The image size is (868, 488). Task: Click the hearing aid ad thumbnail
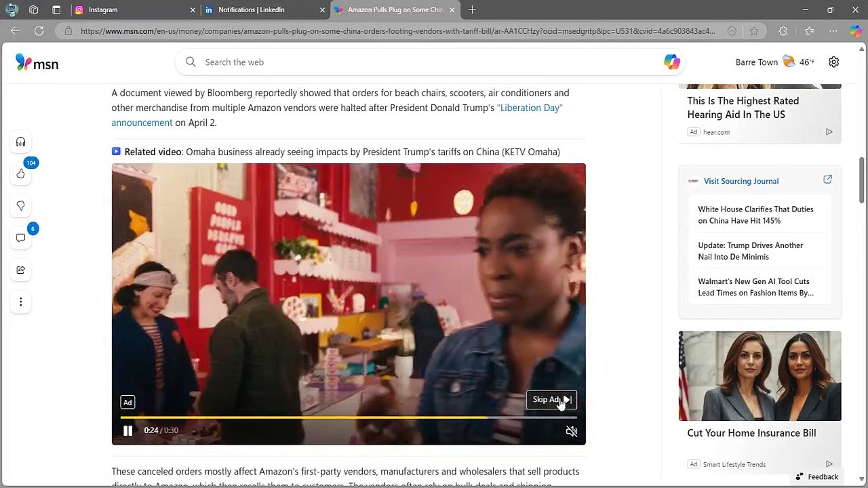(x=759, y=86)
